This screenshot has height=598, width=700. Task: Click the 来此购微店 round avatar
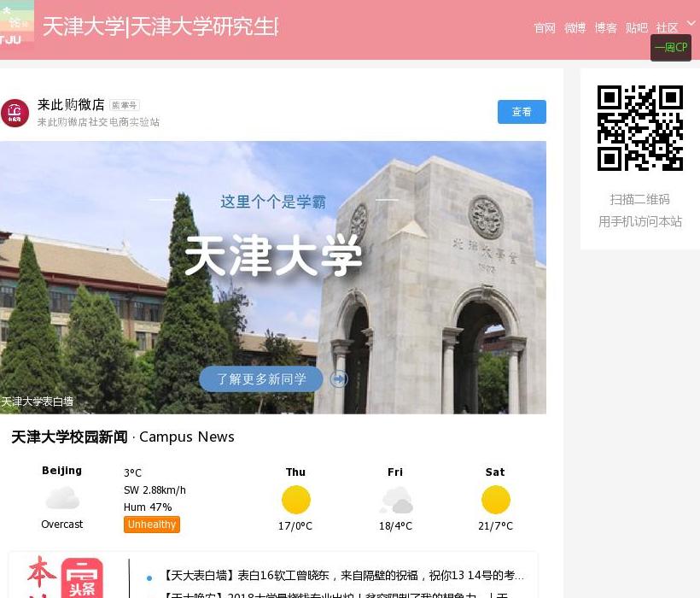[x=15, y=113]
